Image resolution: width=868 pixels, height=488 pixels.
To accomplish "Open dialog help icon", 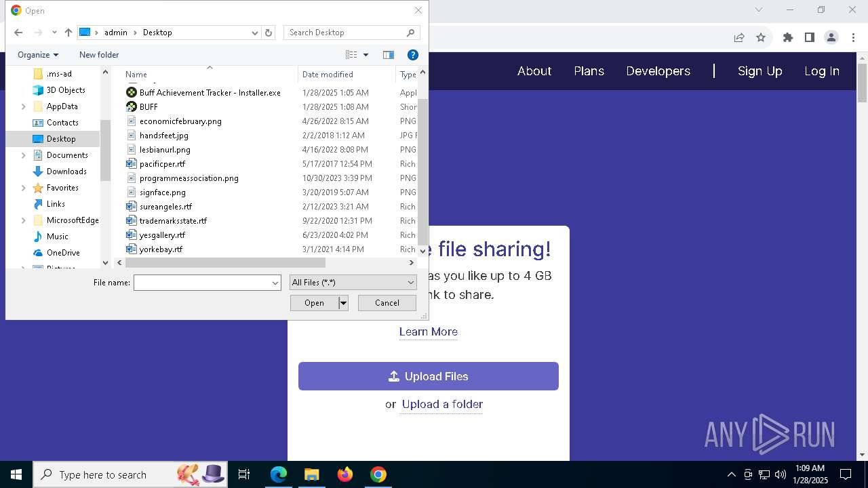I will 412,55.
